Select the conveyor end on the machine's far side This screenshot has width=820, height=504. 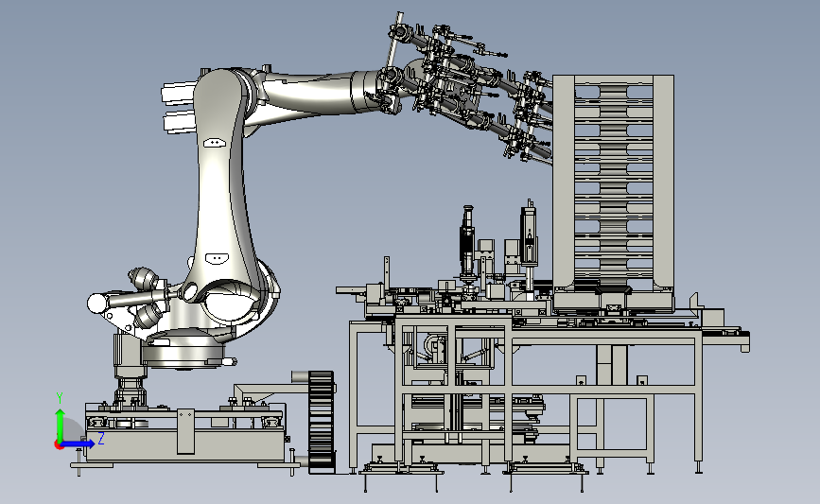[725, 329]
